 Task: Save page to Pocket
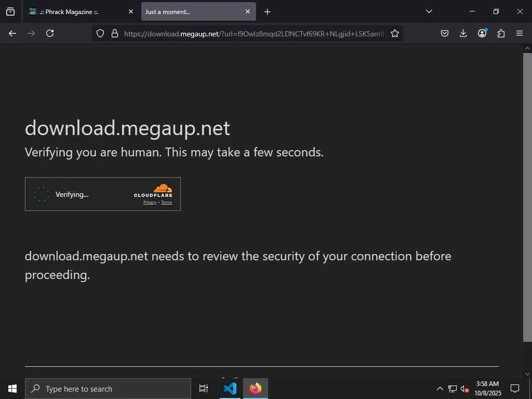coord(445,33)
